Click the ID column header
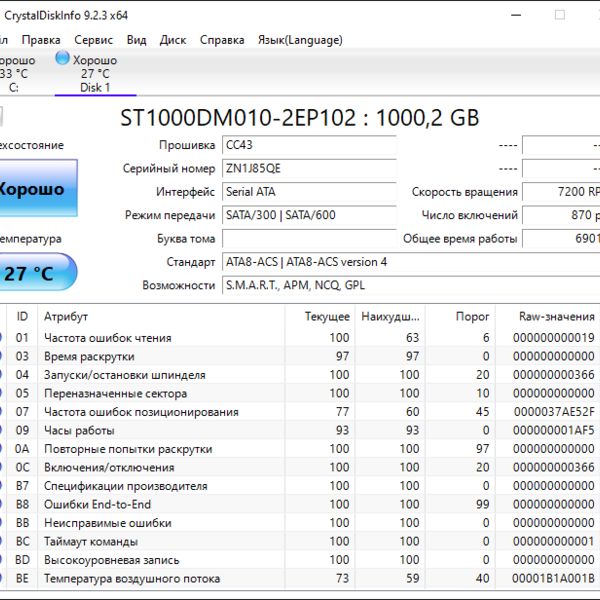Viewport: 600px width, 600px height. [x=22, y=316]
